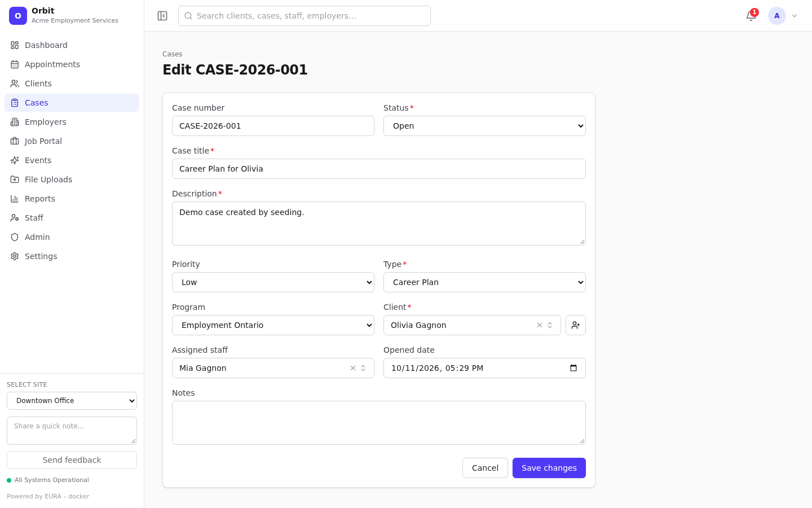This screenshot has height=508, width=812.
Task: Open the calendar picker for Opened date
Action: click(x=573, y=368)
